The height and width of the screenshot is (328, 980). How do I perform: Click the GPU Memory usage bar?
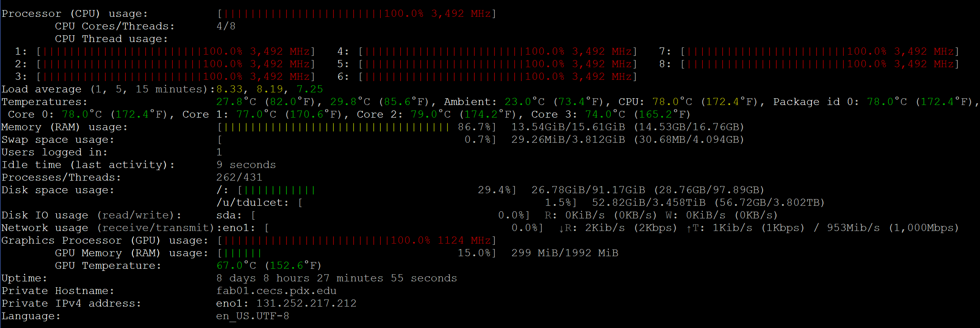(357, 253)
